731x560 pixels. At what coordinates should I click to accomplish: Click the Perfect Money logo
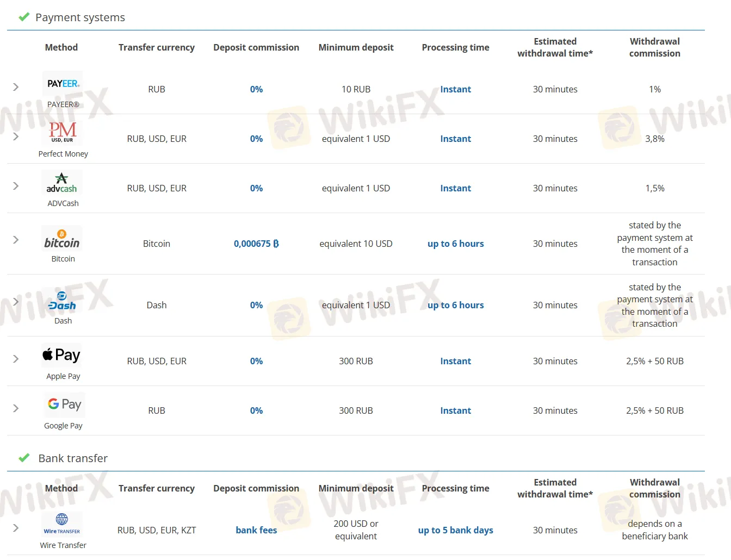62,132
